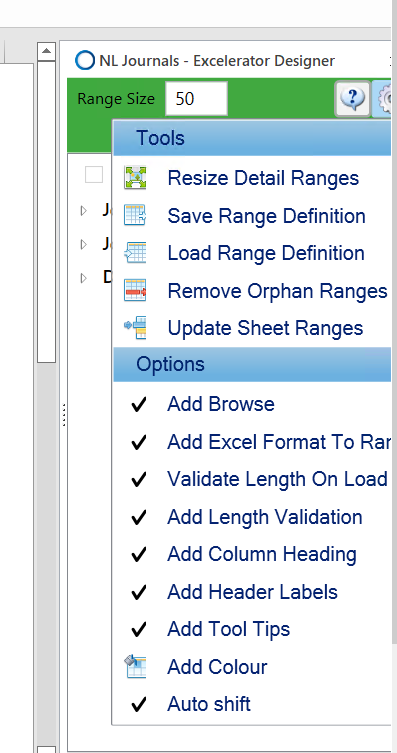Screen dimensions: 397x753
Task: Click the settings gear icon
Action: (x=385, y=99)
